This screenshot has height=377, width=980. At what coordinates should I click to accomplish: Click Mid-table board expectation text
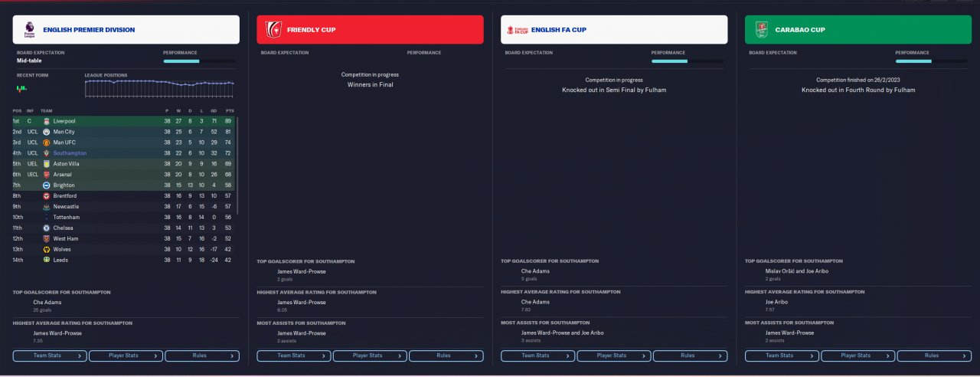click(x=28, y=60)
